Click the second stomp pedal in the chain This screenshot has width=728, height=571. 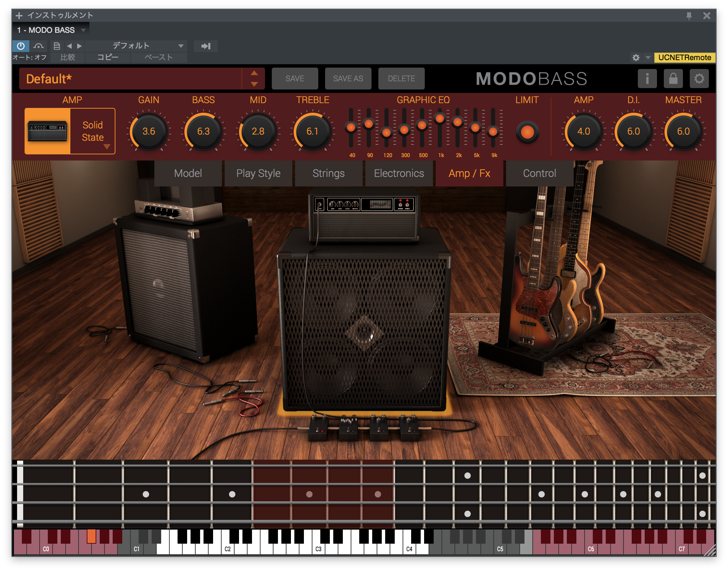point(348,428)
